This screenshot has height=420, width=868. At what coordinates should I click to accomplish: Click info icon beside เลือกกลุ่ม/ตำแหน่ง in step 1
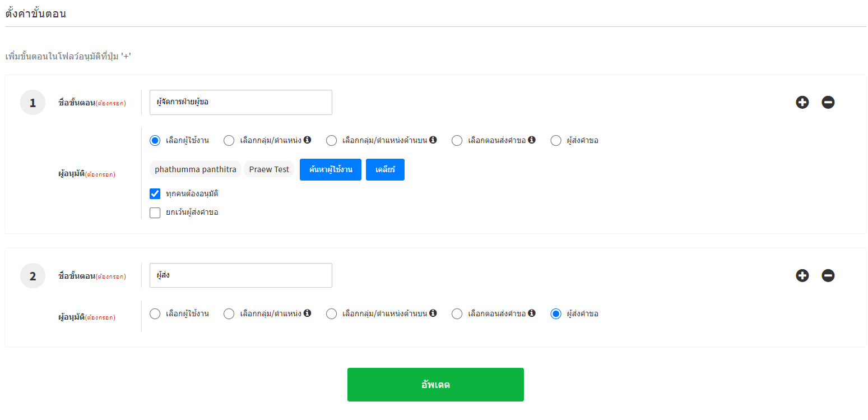[307, 140]
